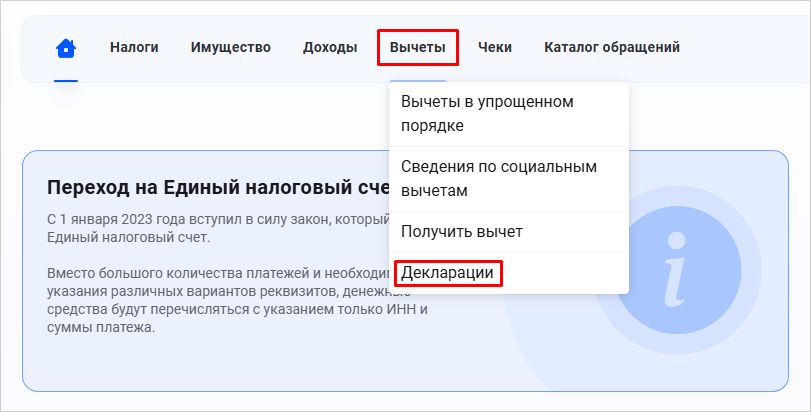The height and width of the screenshot is (412, 811).
Task: Open Каталог обращений tab
Action: 612,47
